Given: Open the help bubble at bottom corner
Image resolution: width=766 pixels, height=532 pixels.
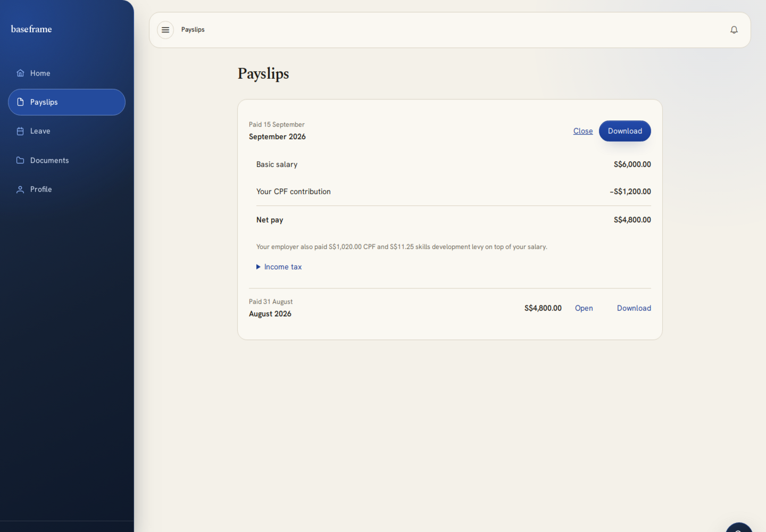Looking at the screenshot, I should coord(739,527).
